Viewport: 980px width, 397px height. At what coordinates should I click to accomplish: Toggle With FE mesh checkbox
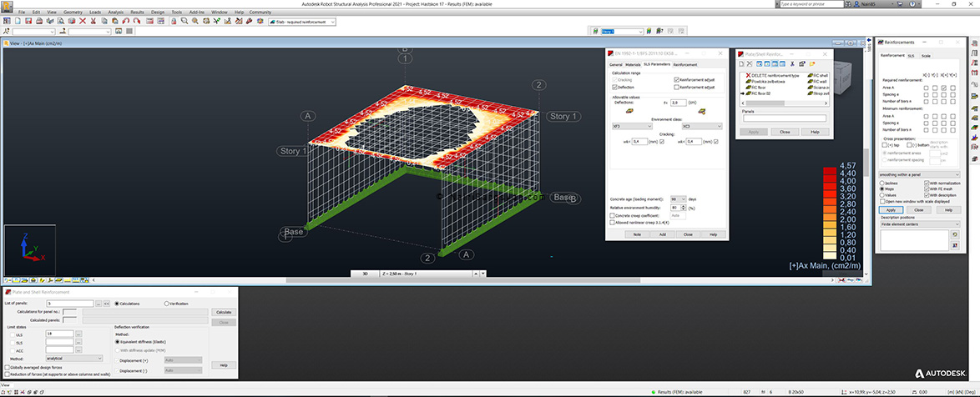927,188
